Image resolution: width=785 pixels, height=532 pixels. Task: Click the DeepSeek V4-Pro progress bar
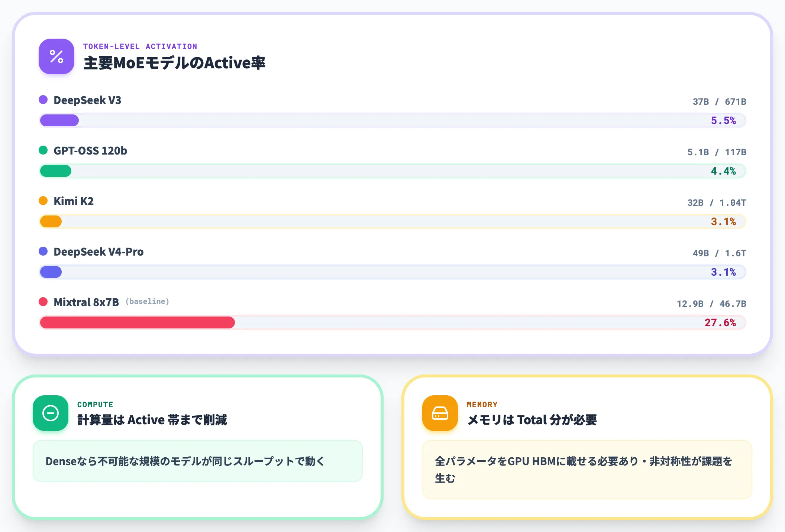(392, 272)
